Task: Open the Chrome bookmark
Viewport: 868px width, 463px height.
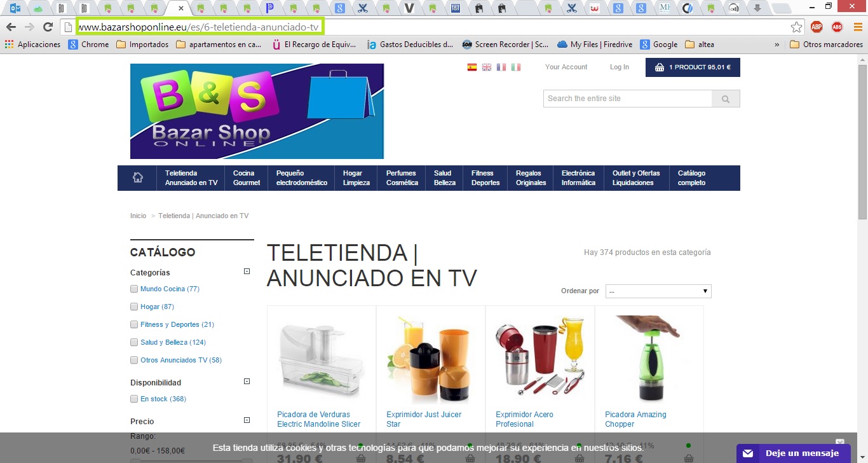Action: (89, 45)
